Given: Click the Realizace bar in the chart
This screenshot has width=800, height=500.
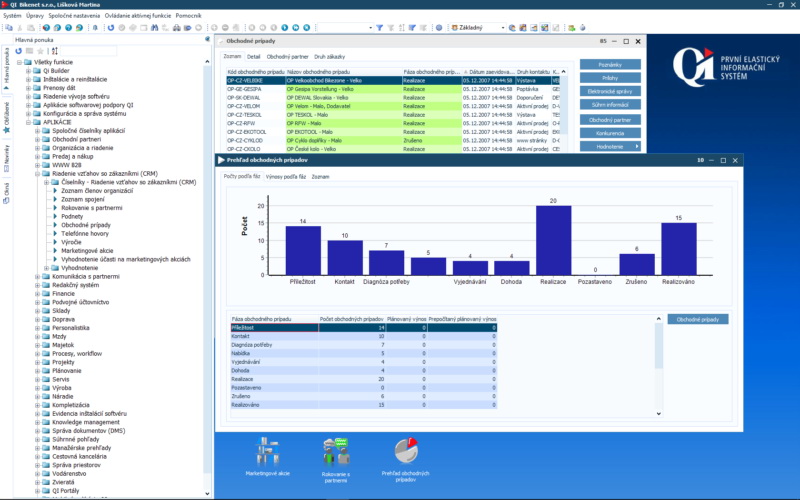Looking at the screenshot, I should [553, 240].
